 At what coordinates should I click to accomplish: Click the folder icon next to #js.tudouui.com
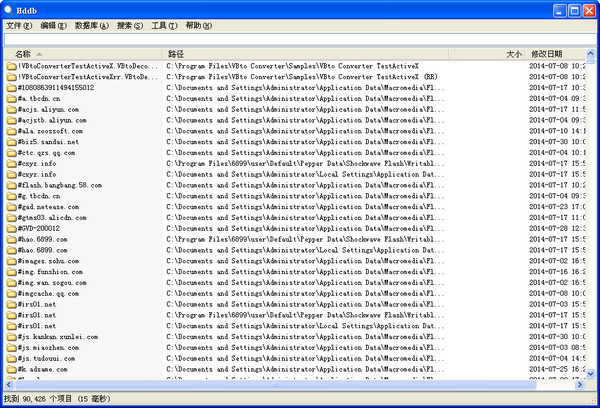click(11, 358)
